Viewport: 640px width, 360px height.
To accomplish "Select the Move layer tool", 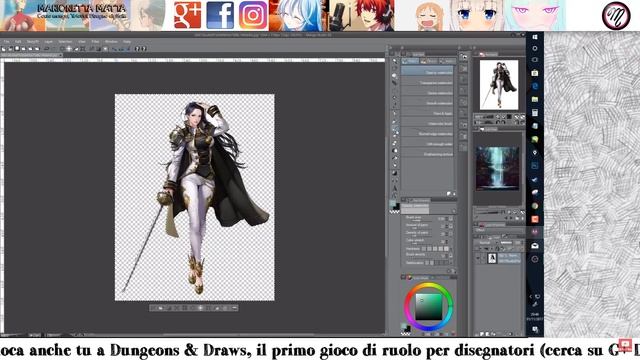I will [395, 82].
